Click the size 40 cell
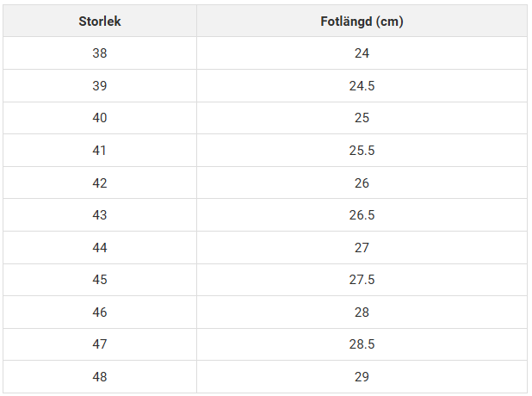This screenshot has width=532, height=396. click(x=100, y=118)
